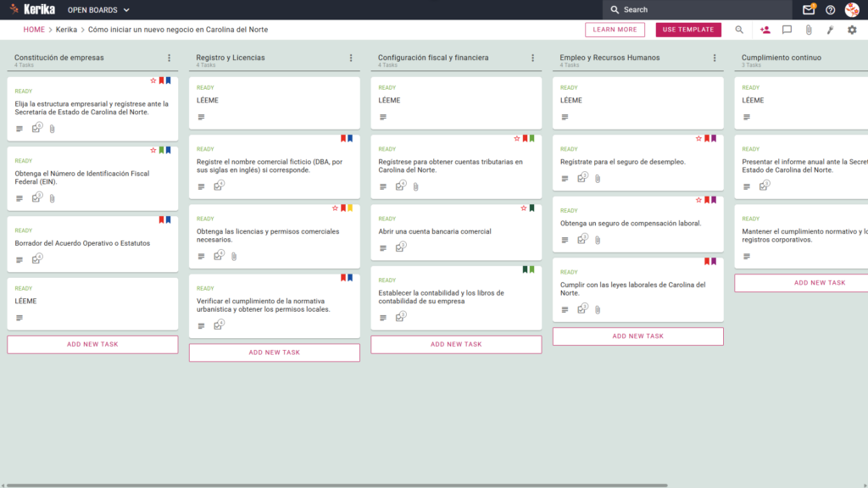The image size is (868, 488).
Task: Go to HOME in the breadcrumb
Action: pos(34,30)
